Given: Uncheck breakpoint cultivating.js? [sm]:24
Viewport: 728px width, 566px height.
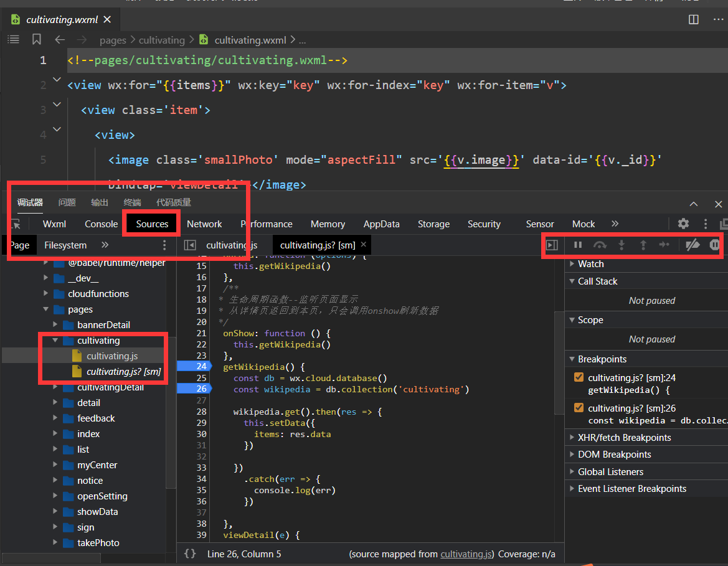Looking at the screenshot, I should (x=579, y=377).
